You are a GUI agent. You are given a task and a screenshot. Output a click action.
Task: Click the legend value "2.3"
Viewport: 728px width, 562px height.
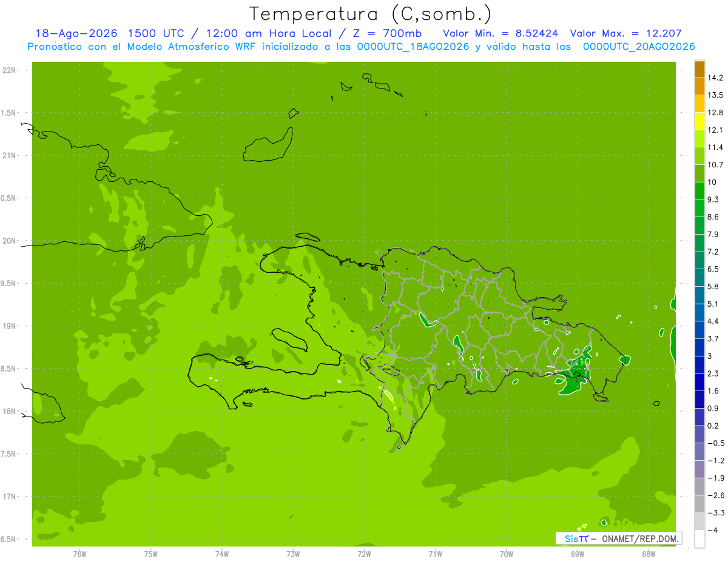(x=713, y=373)
